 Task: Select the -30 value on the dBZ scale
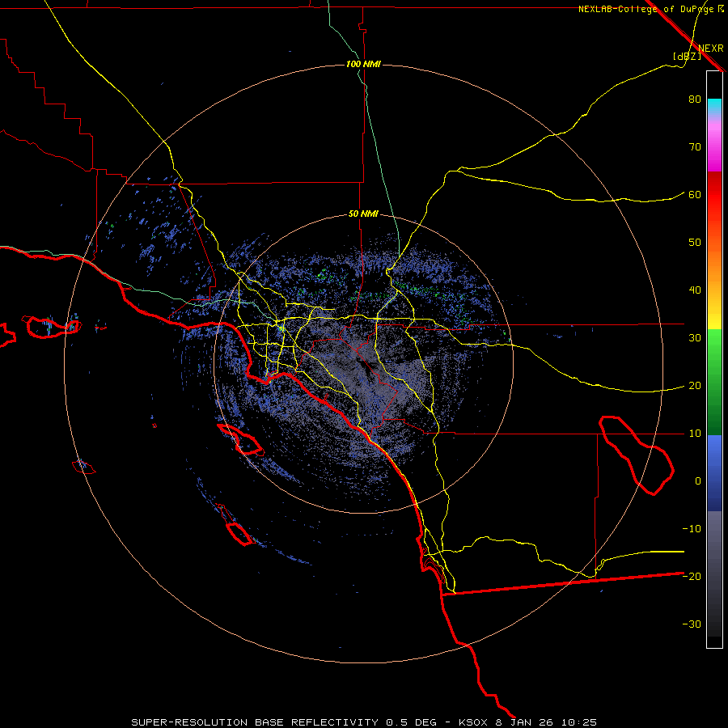tap(692, 624)
